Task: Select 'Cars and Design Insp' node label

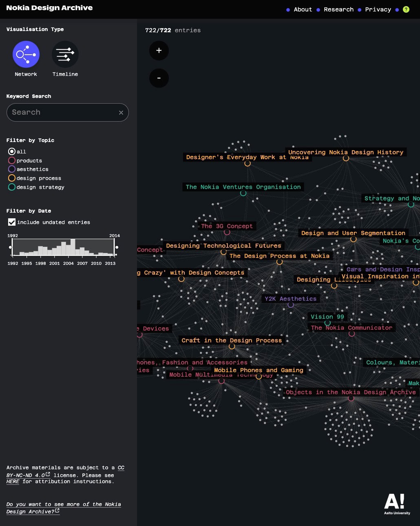Action: tap(382, 269)
